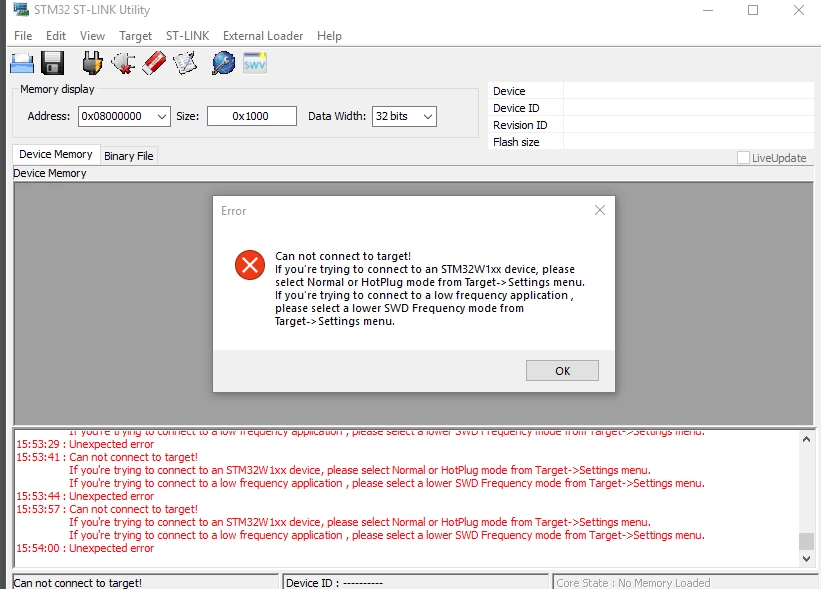Image resolution: width=822 pixels, height=589 pixels.
Task: Click the Flash size info row
Action: tap(651, 141)
